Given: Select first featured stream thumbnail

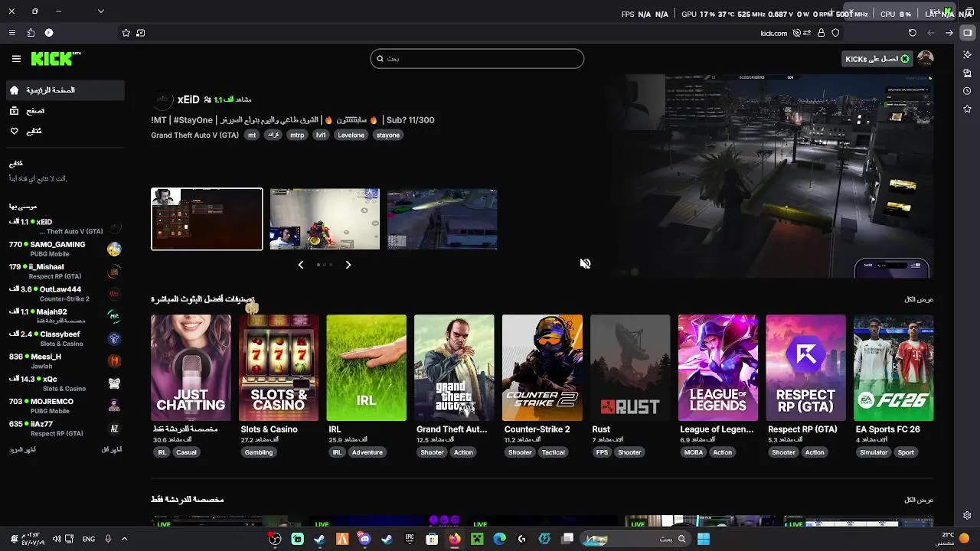Looking at the screenshot, I should [207, 219].
